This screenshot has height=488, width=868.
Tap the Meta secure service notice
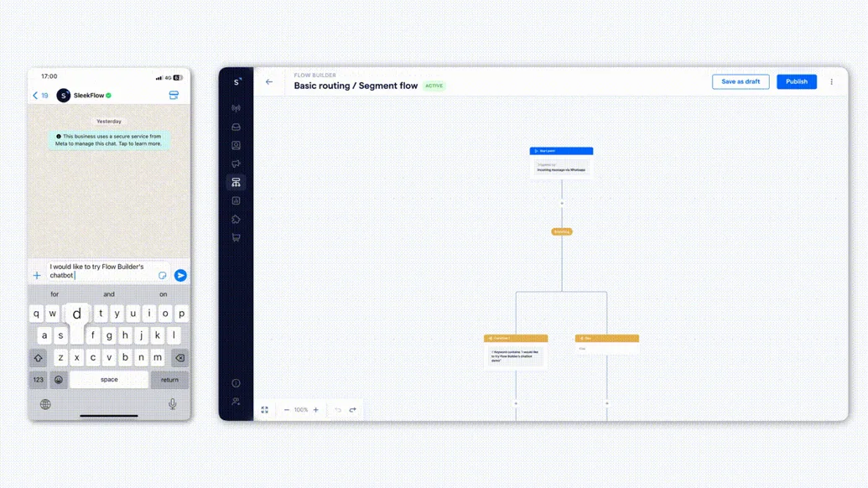point(108,140)
